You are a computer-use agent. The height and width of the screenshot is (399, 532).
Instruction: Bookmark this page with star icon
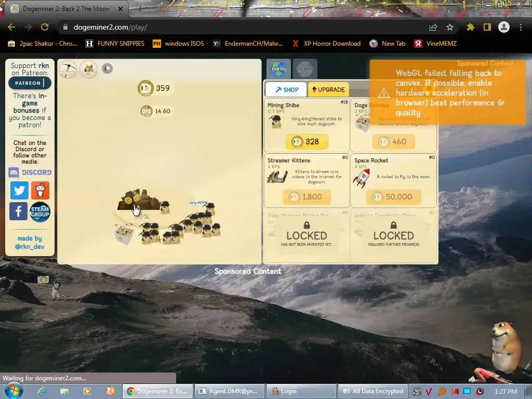point(450,27)
